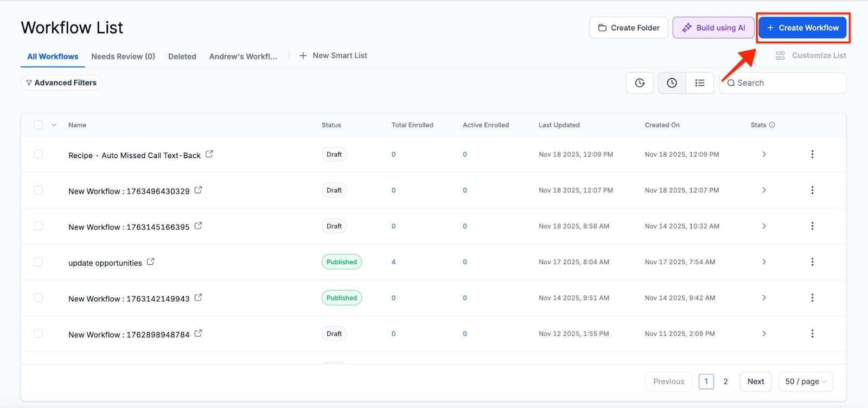Click the clock icon view button

click(672, 83)
